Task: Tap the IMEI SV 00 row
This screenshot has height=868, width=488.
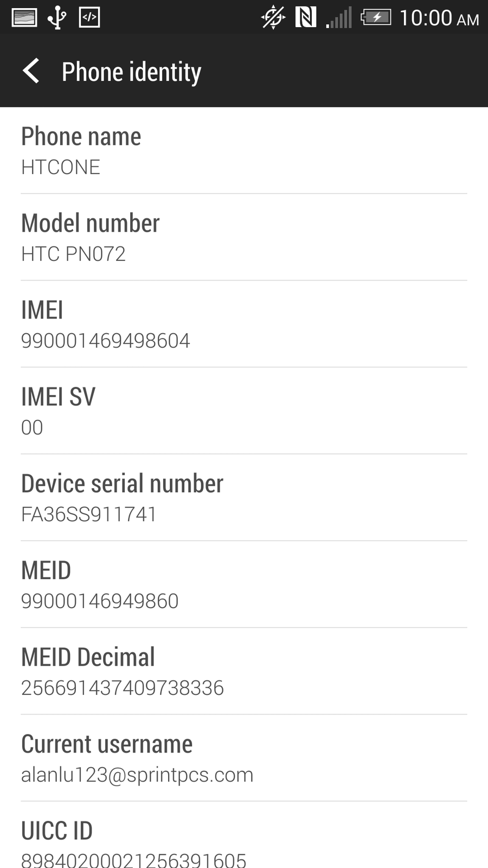Action: [244, 411]
